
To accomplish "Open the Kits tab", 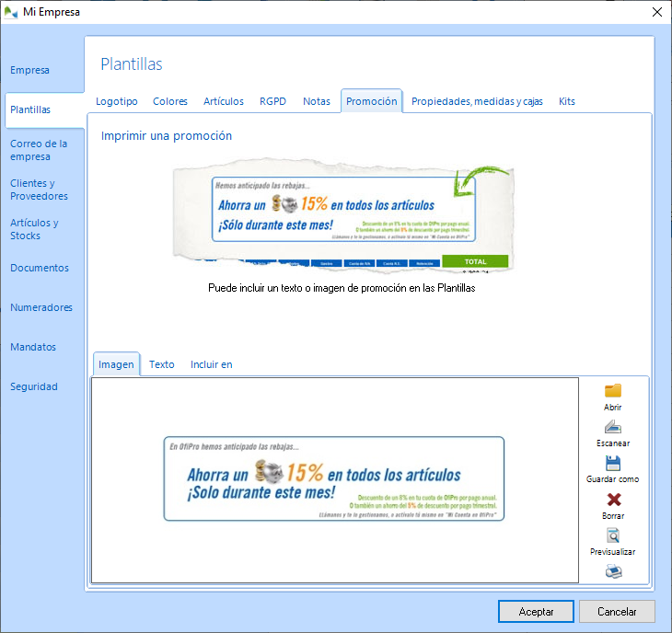I will pyautogui.click(x=567, y=101).
